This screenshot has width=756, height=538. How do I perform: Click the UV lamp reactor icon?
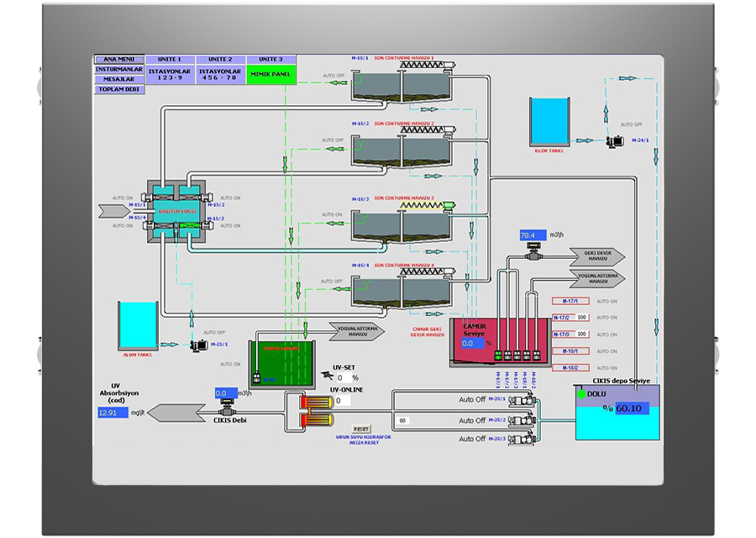point(317,410)
